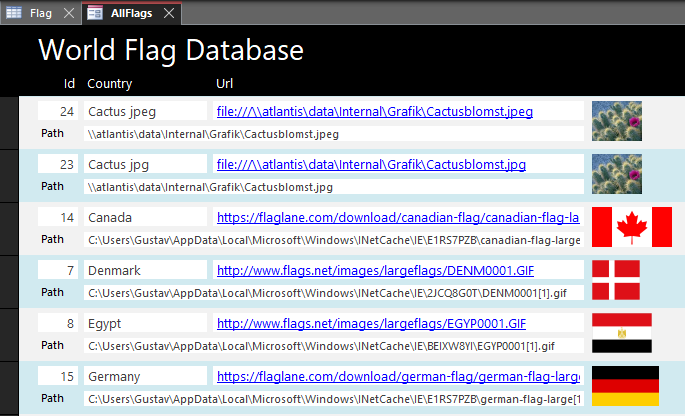
Task: Click the Id field showing 8
Action: coord(58,323)
